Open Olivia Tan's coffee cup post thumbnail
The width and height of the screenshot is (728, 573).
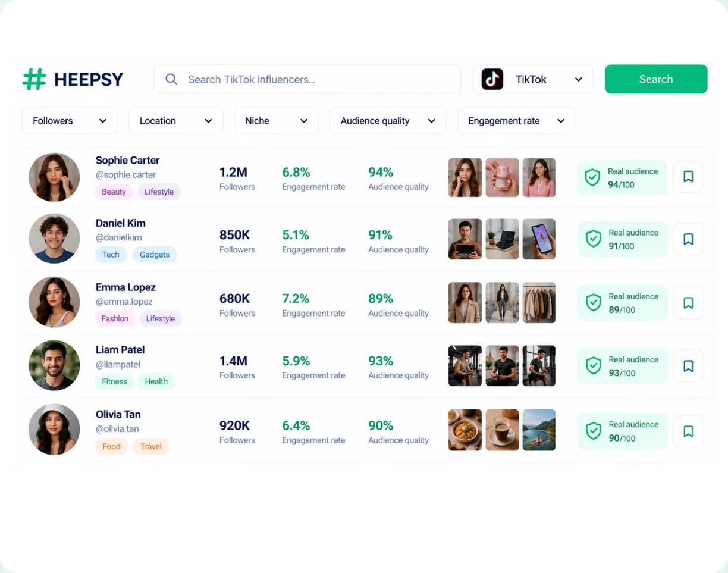[x=502, y=430]
